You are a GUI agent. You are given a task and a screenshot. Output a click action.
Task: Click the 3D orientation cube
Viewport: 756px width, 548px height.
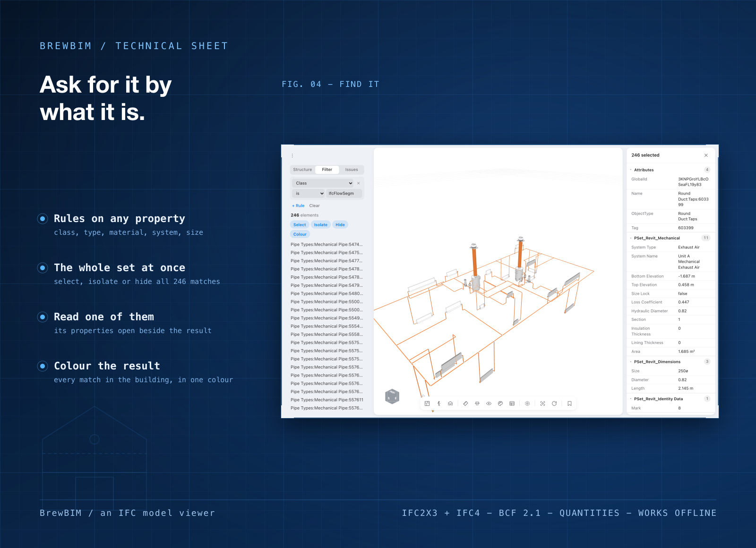392,396
